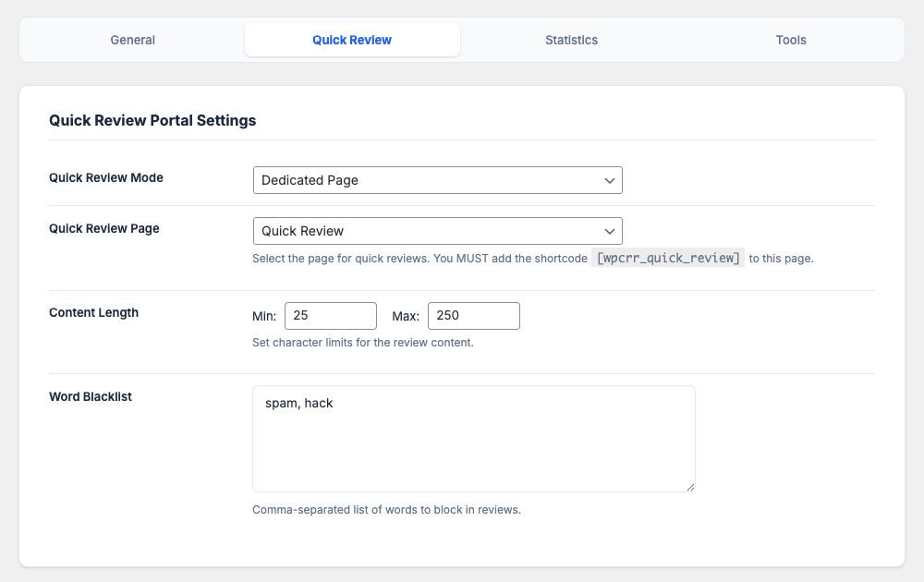
Task: Click the [wpcrr_quick_review] shortcode text
Action: 668,259
